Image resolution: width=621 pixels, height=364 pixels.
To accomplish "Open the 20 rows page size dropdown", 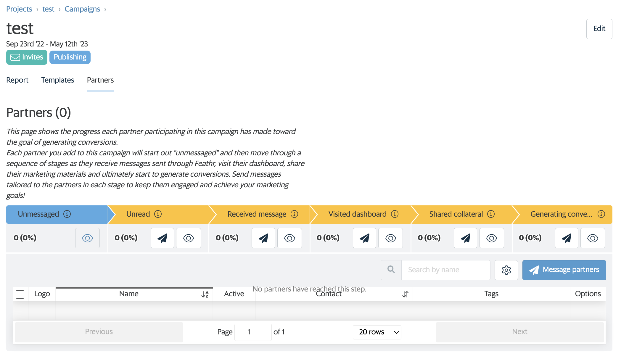I will click(377, 332).
